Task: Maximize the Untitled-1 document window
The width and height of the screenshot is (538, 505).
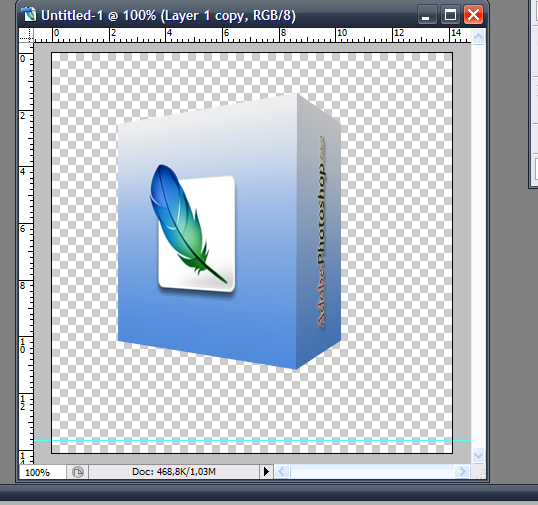Action: 450,15
